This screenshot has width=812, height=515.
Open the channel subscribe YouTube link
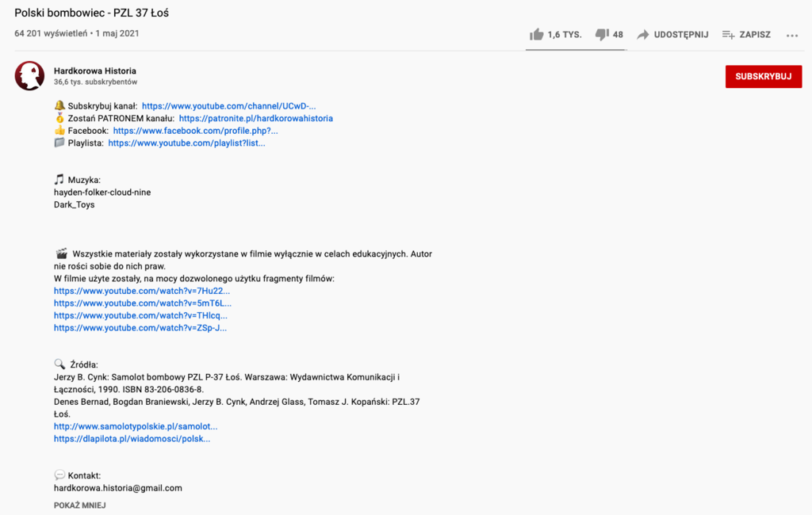pyautogui.click(x=229, y=106)
